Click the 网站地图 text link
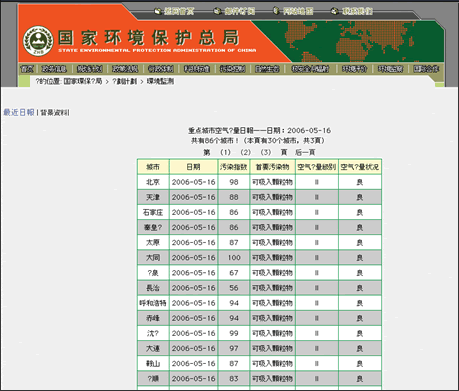 tap(298, 11)
